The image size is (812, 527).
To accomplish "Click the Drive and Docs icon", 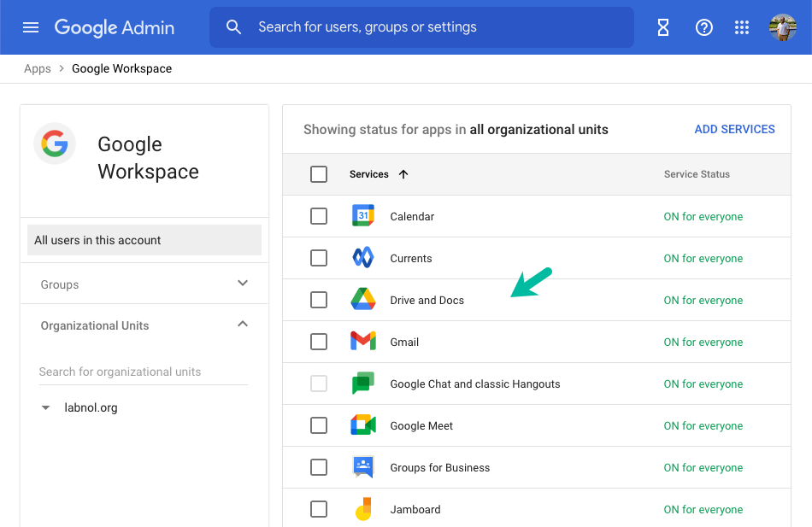I will 363,299.
